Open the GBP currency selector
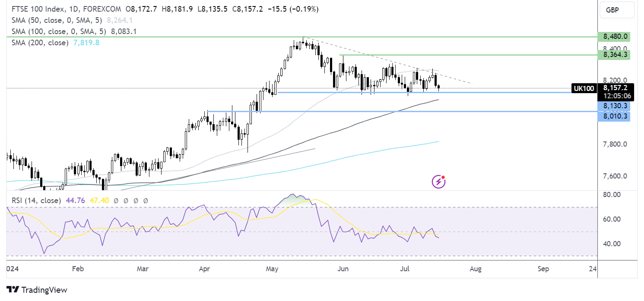The height and width of the screenshot is (301, 644). pyautogui.click(x=617, y=10)
